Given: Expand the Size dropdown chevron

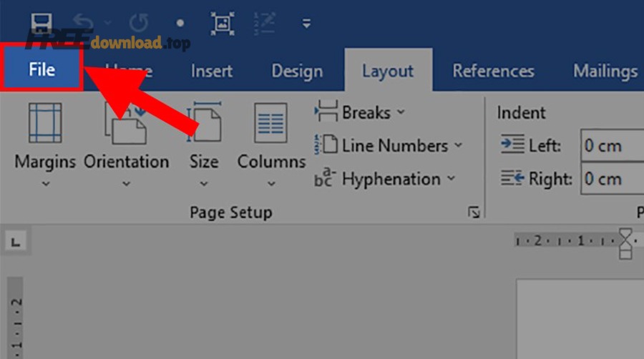Looking at the screenshot, I should pyautogui.click(x=204, y=184).
